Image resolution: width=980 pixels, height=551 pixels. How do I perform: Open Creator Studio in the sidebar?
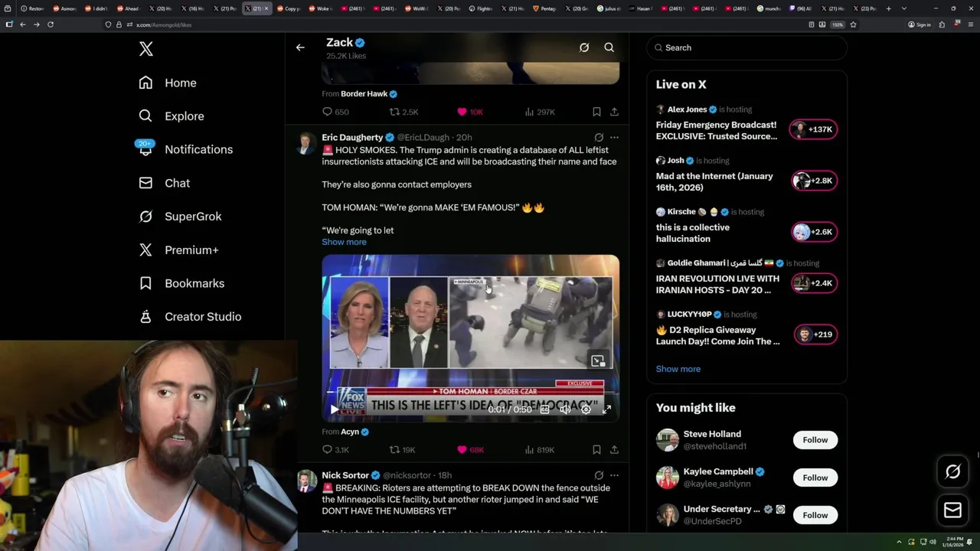coord(190,317)
